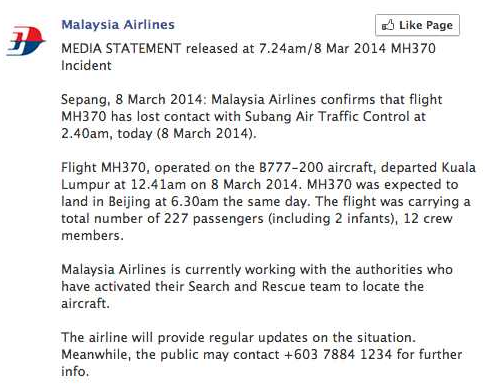Click the Subang Air Traffic Control text

pyautogui.click(x=328, y=116)
